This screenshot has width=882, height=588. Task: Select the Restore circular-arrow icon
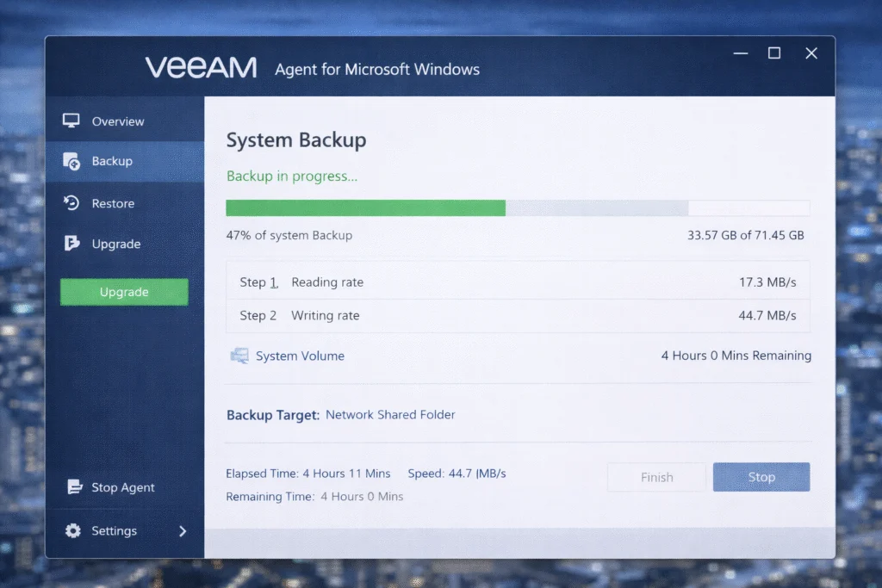tap(73, 203)
